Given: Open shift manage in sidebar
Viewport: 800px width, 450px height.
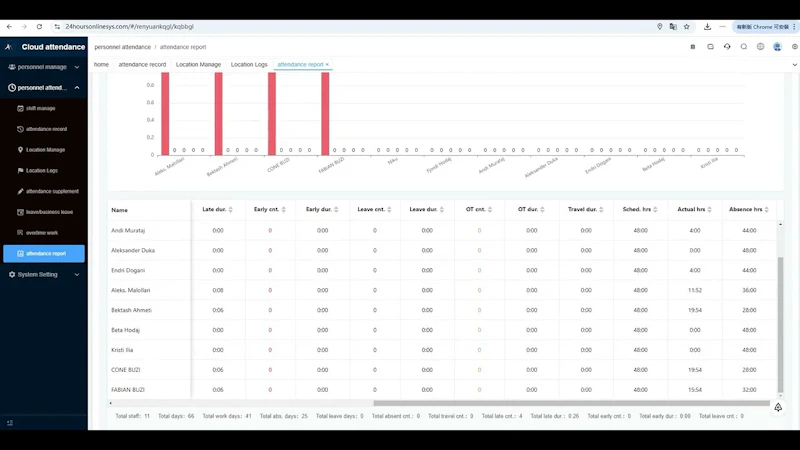Looking at the screenshot, I should click(x=43, y=108).
